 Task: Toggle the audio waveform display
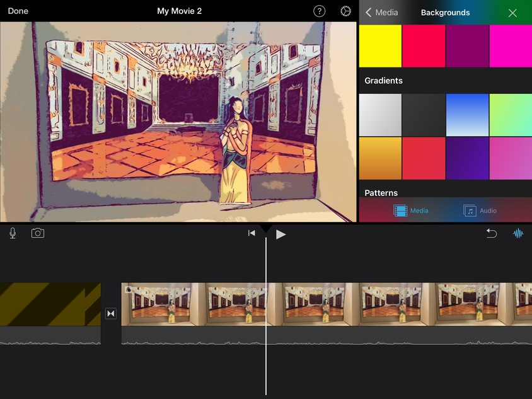click(x=518, y=233)
